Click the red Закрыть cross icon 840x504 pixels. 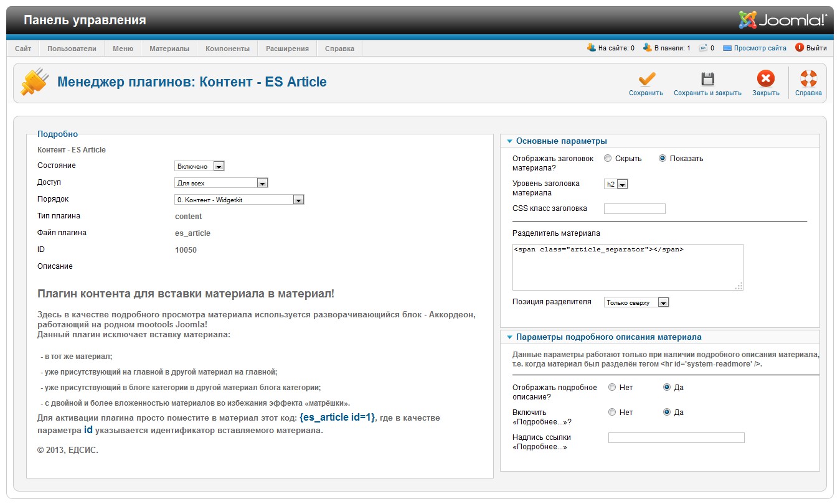(765, 78)
